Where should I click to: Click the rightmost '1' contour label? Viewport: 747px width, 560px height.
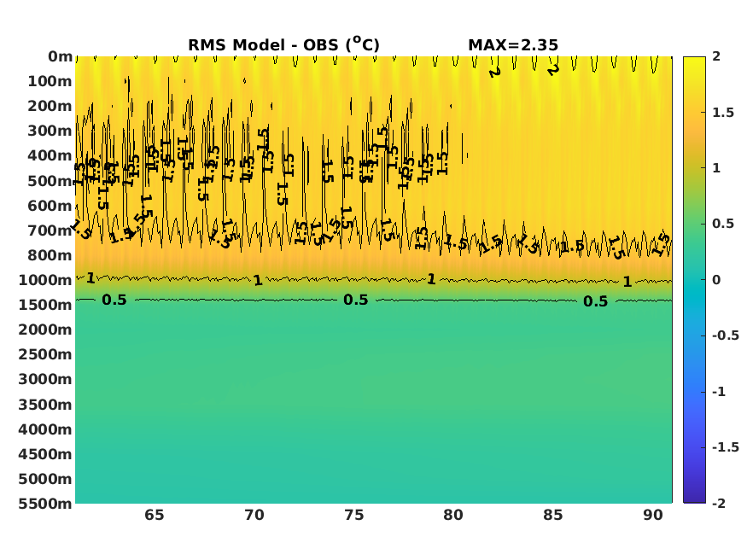[x=627, y=282]
